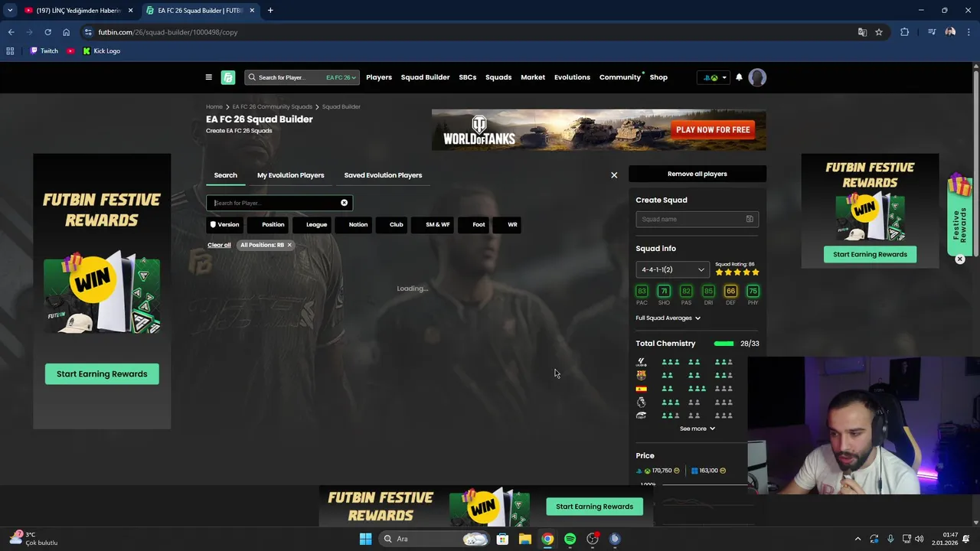Click Clear all filters link

tap(219, 245)
